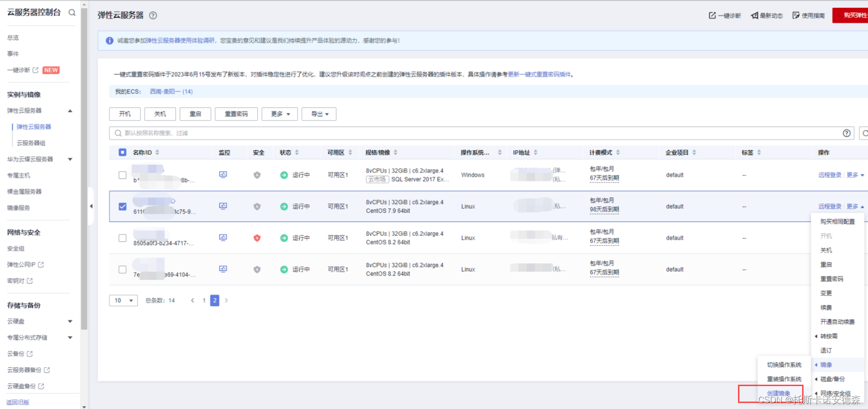Open 更多 dropdown in the Windows server row
The height and width of the screenshot is (409, 868).
coord(855,175)
